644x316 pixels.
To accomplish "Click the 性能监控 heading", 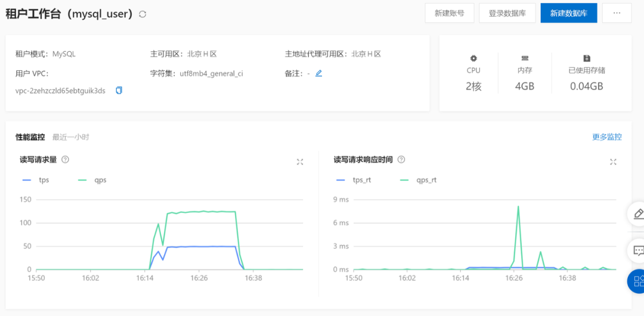I will click(30, 137).
